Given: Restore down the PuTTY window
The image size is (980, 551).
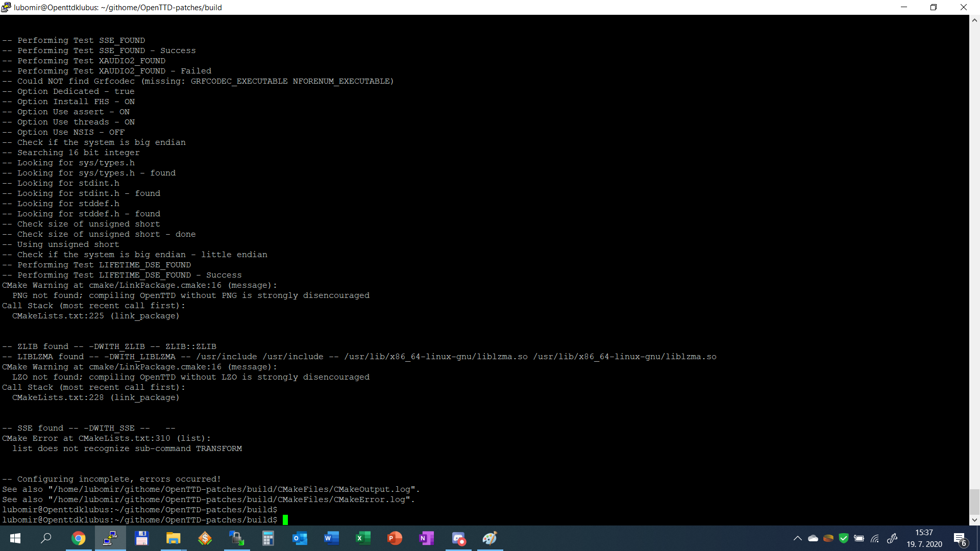Looking at the screenshot, I should pos(934,7).
